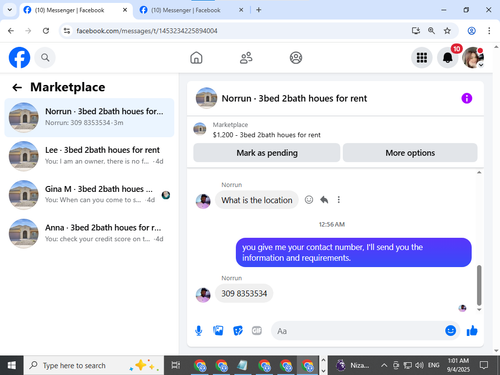Viewport: 500px width, 375px height.
Task: Go to the Home feed icon
Action: pos(196,58)
